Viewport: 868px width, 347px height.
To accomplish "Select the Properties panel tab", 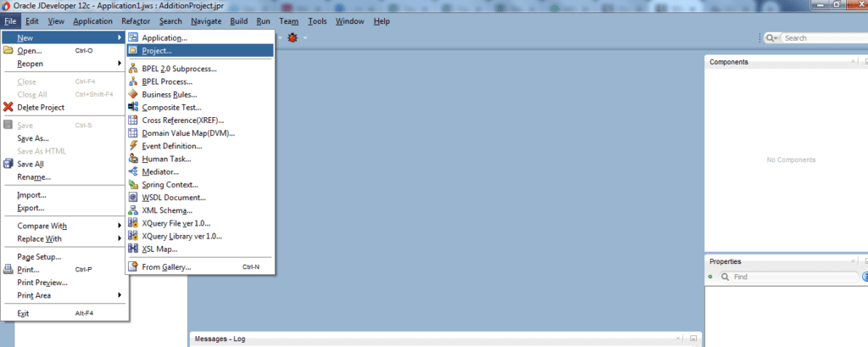I will point(726,261).
